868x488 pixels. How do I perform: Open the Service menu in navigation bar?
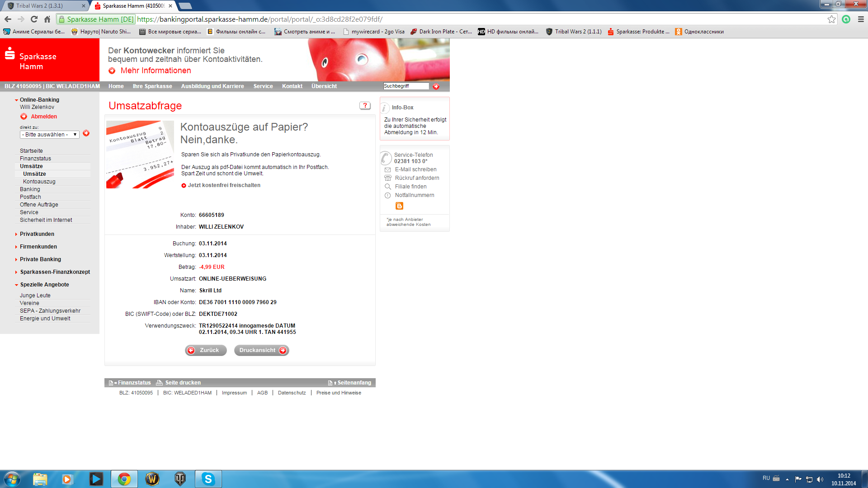pos(263,86)
